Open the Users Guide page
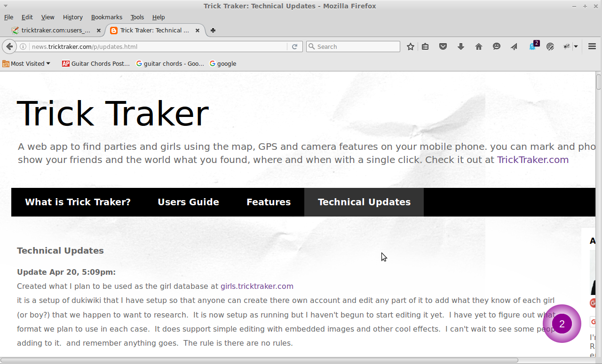 (188, 202)
